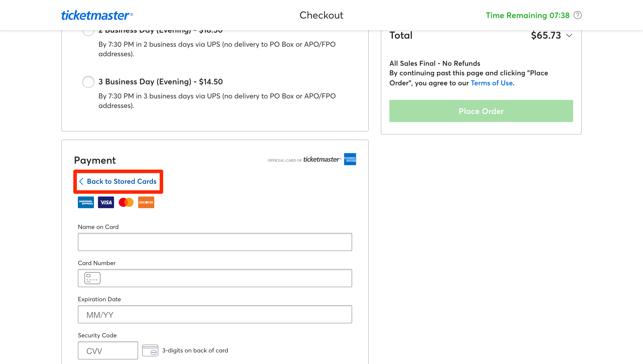The height and width of the screenshot is (364, 643).
Task: Focus the Name on Card field
Action: pyautogui.click(x=215, y=242)
